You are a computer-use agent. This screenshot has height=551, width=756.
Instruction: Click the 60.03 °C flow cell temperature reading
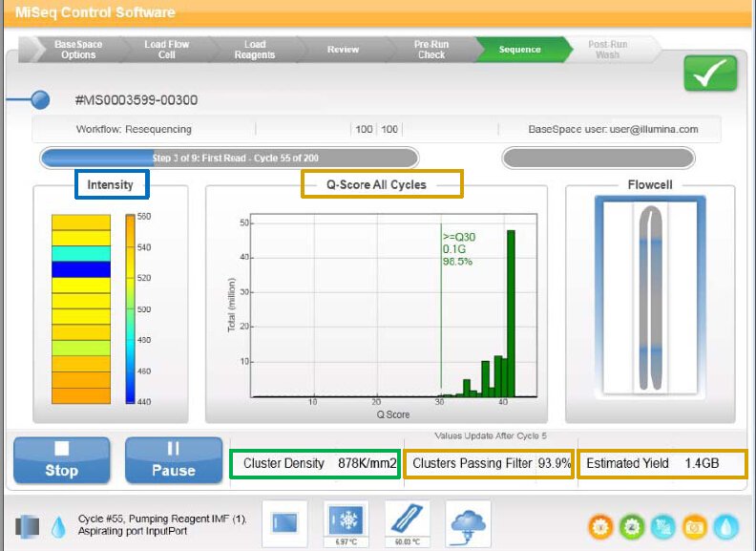407,541
